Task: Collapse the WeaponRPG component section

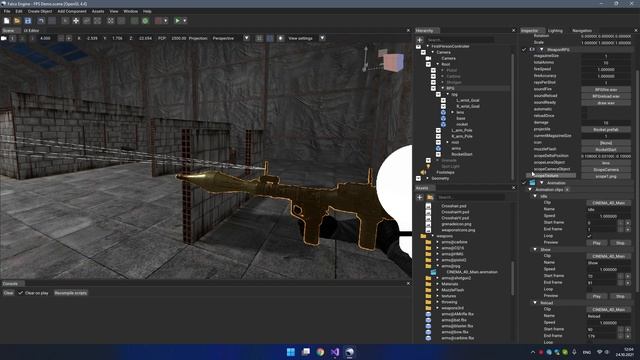Action: click(x=542, y=49)
